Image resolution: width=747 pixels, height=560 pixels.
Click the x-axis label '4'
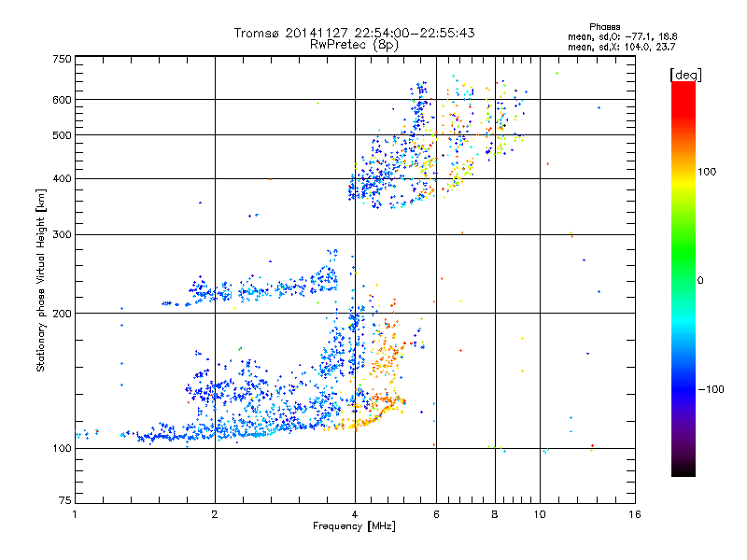point(355,514)
